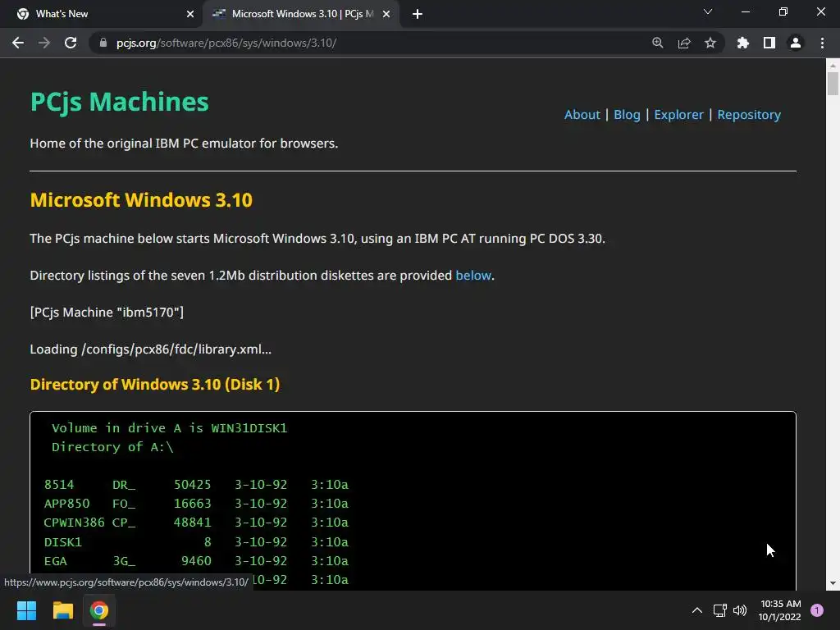Click the scrollbar down arrow

[x=833, y=583]
